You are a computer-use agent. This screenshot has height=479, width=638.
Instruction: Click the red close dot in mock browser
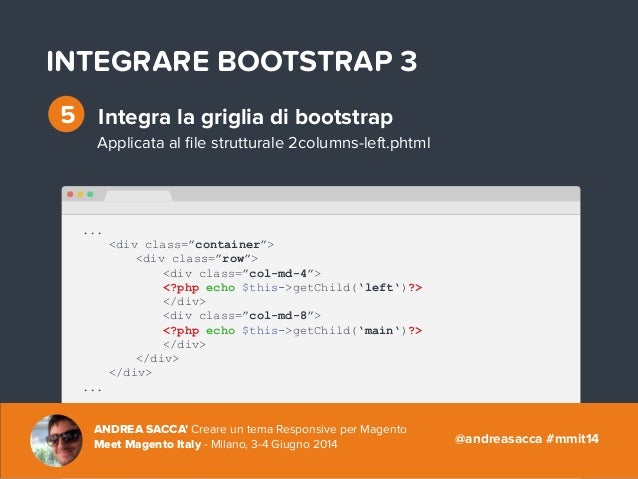[70, 195]
